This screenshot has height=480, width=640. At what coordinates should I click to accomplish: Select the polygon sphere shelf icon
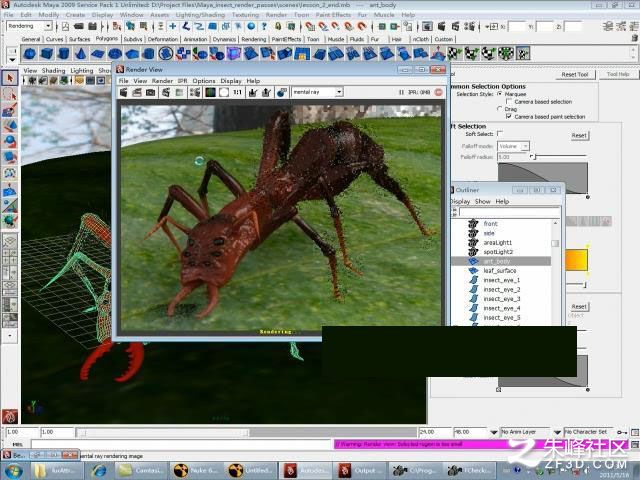[x=29, y=53]
